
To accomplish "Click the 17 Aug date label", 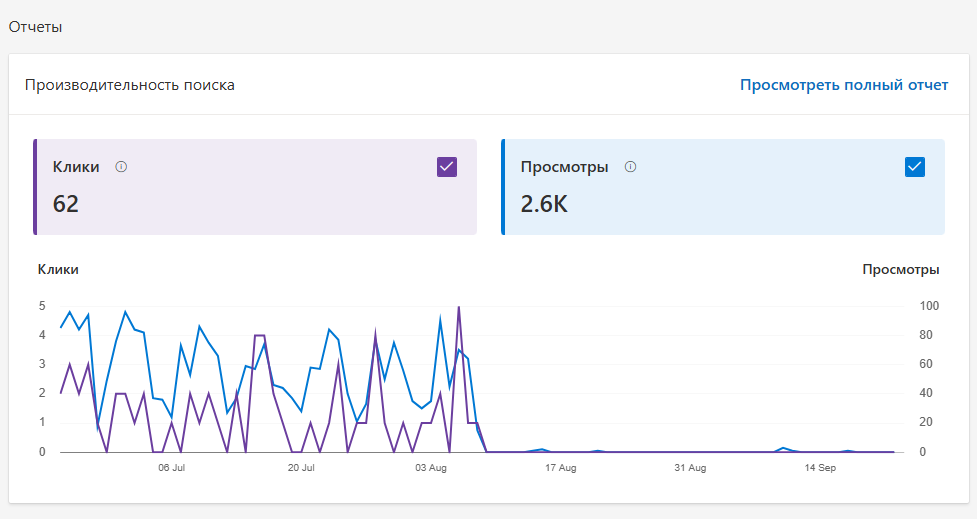I will (560, 468).
